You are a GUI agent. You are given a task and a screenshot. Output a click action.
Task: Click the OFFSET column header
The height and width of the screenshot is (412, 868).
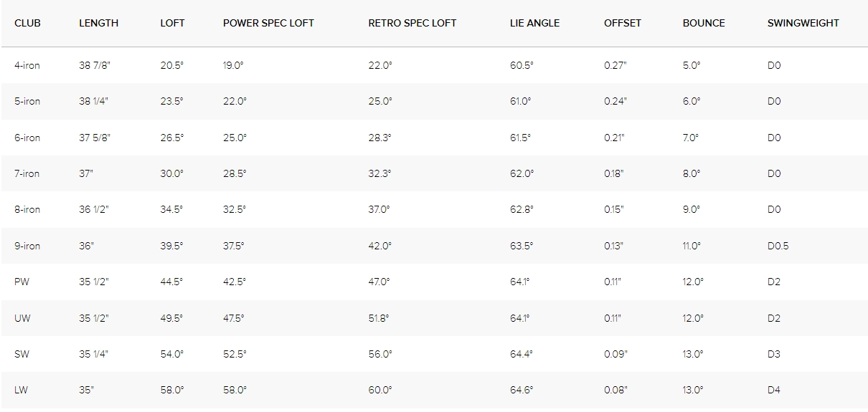click(x=623, y=23)
